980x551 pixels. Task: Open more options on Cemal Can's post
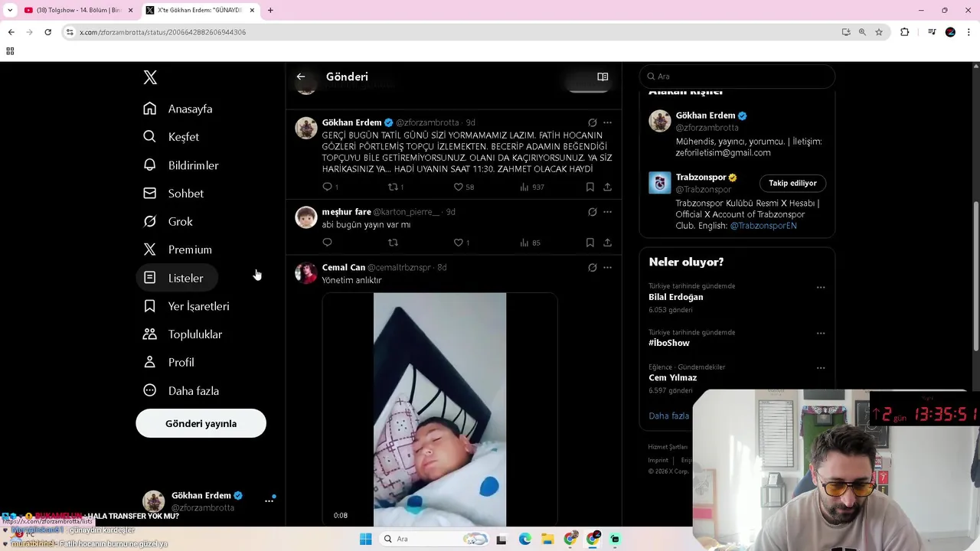point(607,268)
